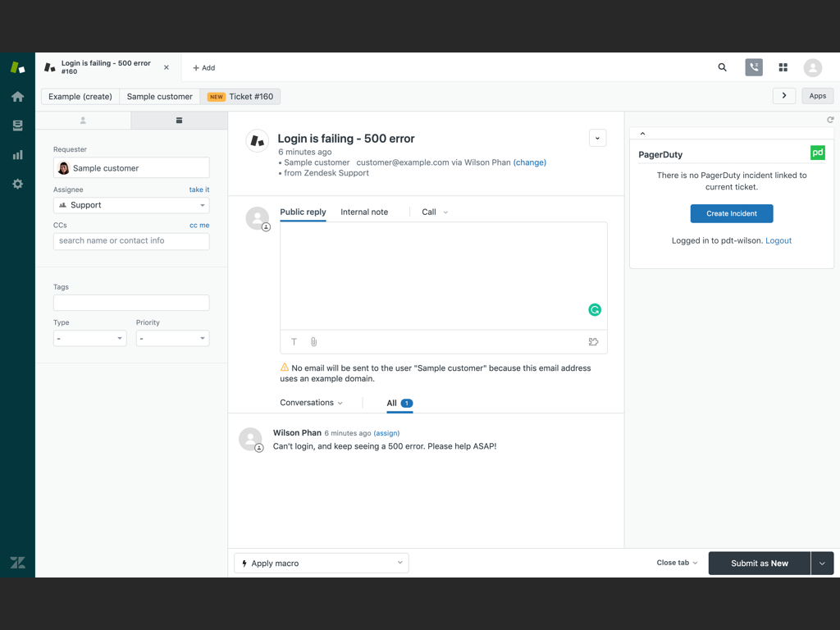This screenshot has height=630, width=840.
Task: Open the Zendesk Talk phone panel
Action: click(x=754, y=67)
